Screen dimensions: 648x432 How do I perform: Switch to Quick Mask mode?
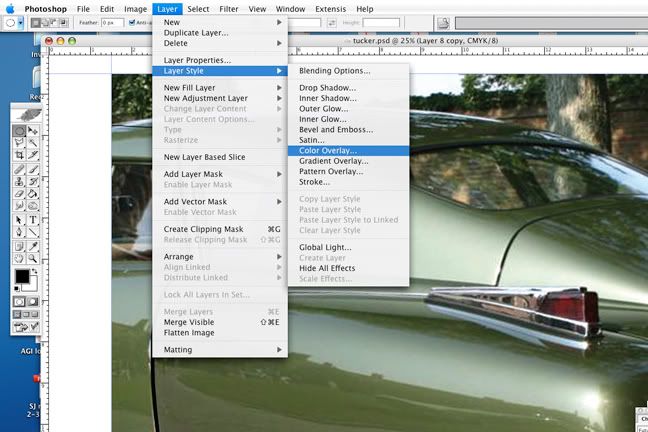(33, 302)
